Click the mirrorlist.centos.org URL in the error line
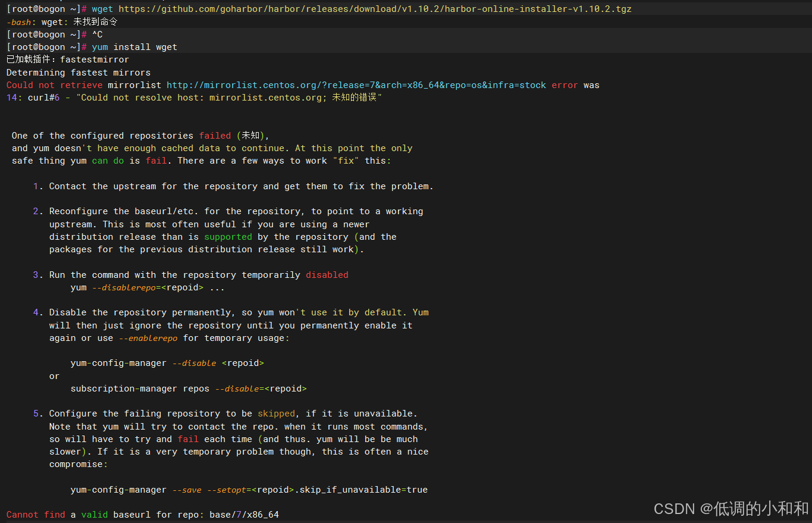 point(356,85)
